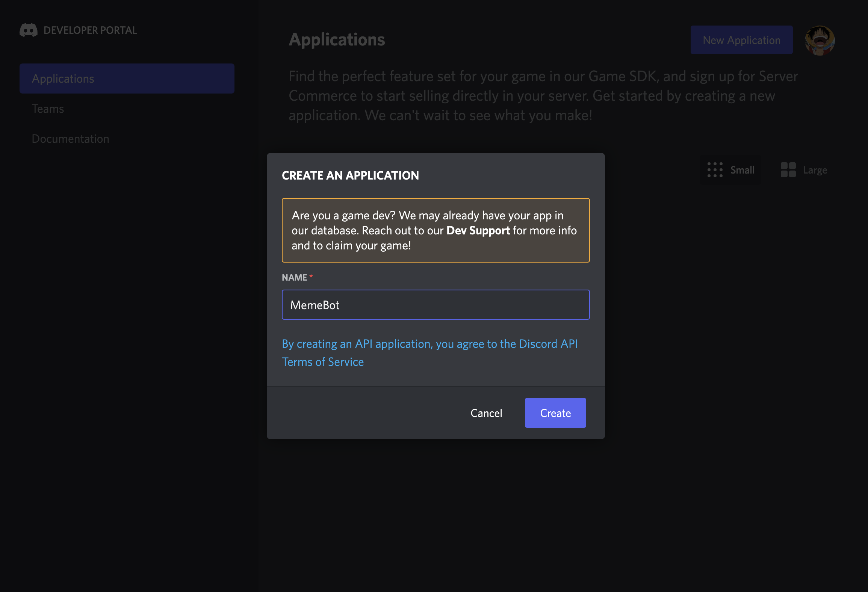Focus the Name field containing MemeBot
Screen dimensions: 868x592
click(436, 305)
